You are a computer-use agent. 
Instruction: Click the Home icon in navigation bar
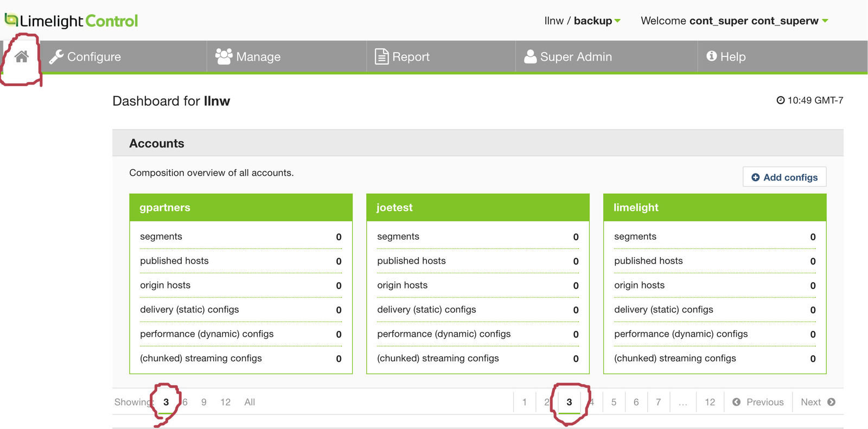tap(22, 56)
